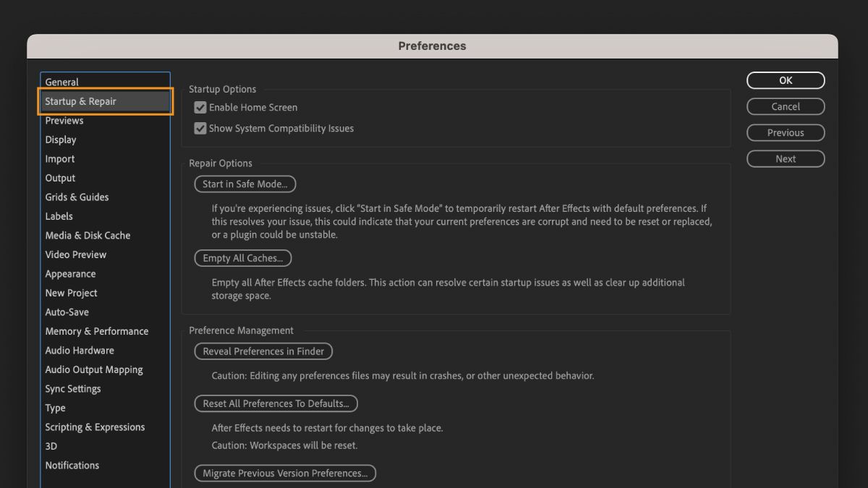Open the Import preferences category

pyautogui.click(x=59, y=158)
